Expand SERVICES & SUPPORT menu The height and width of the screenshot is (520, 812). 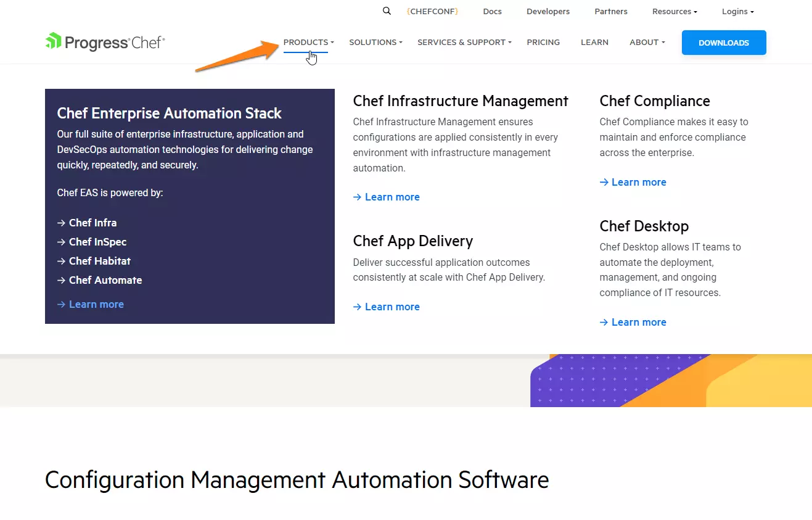(465, 42)
